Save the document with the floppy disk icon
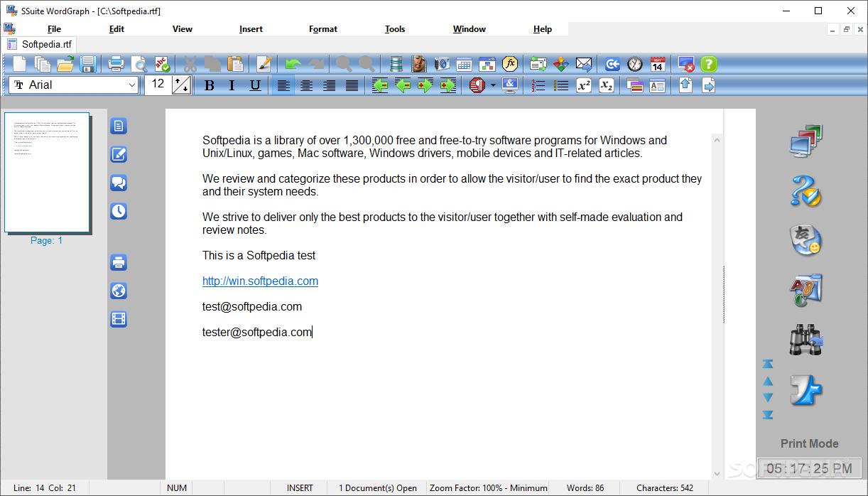This screenshot has height=496, width=868. pos(88,64)
